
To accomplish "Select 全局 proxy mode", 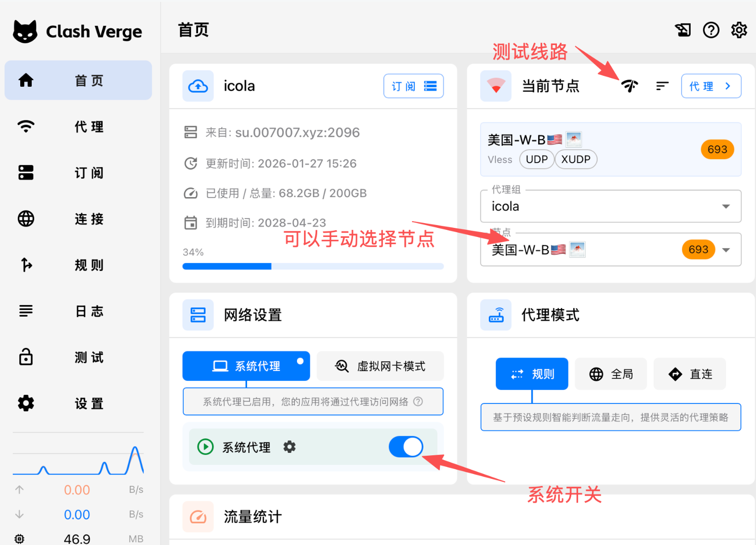I will [x=611, y=374].
